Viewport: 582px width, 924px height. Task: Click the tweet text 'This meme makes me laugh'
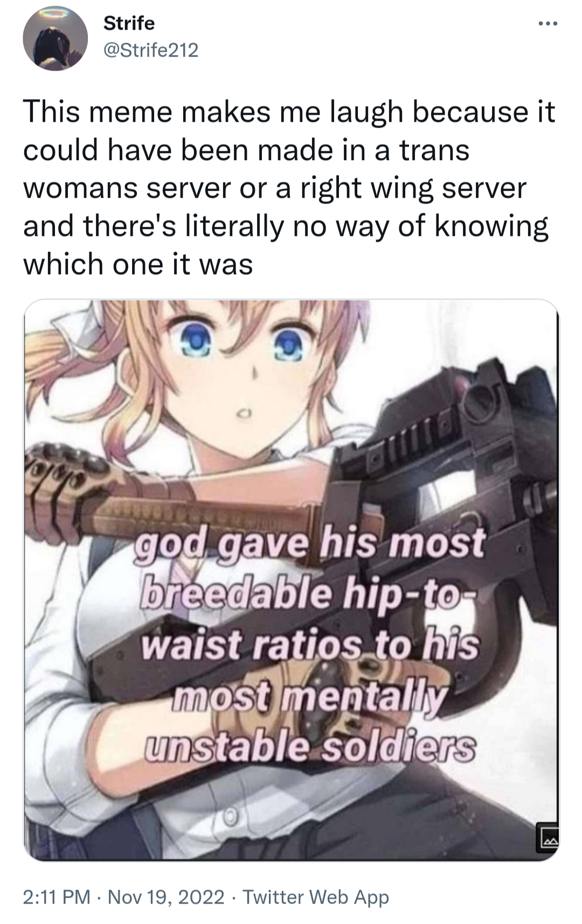pos(213,112)
